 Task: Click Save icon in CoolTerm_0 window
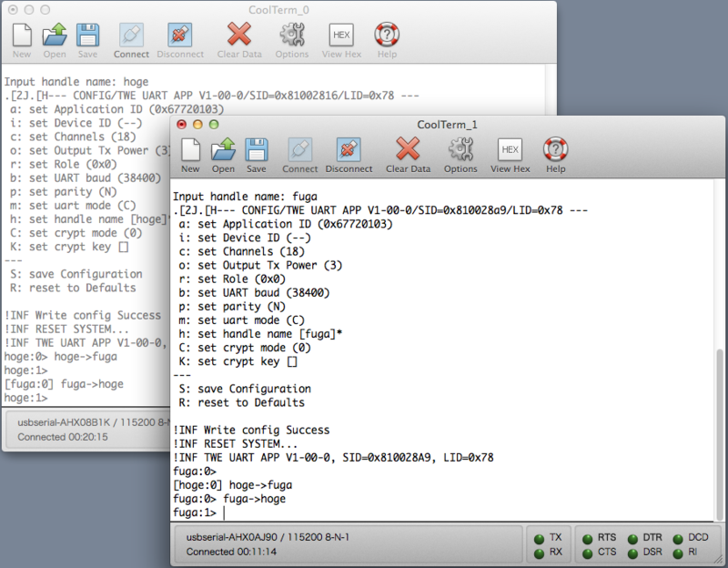click(x=87, y=35)
